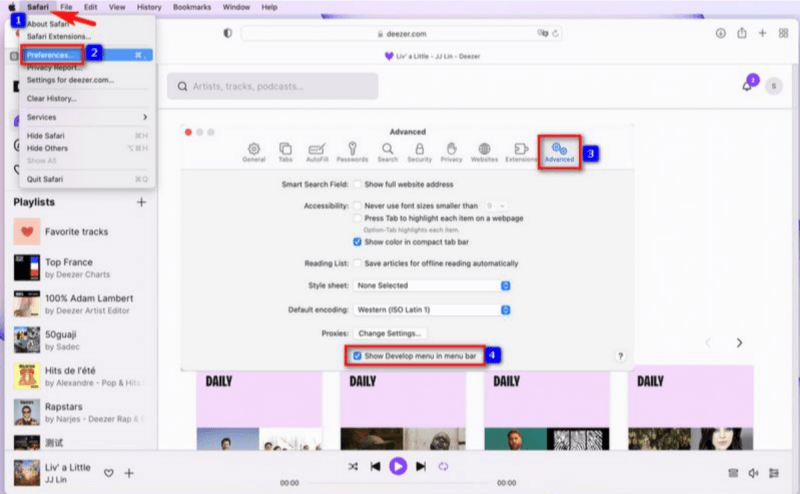Open the Tabs preferences pane
800x494 pixels.
285,152
